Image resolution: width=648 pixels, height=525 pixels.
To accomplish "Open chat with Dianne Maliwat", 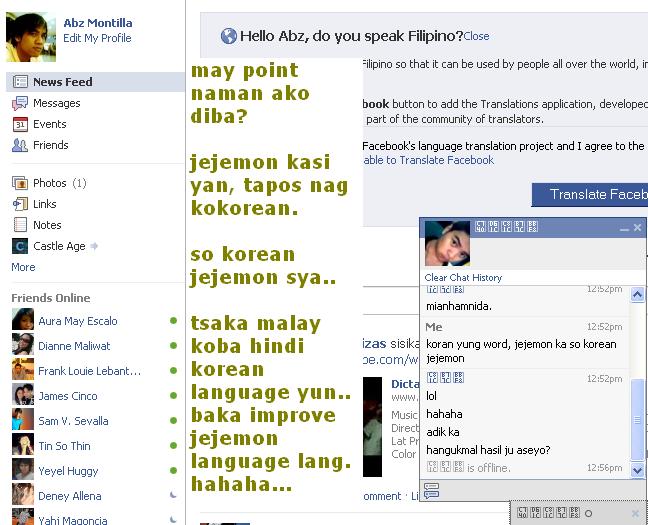I will (x=74, y=346).
